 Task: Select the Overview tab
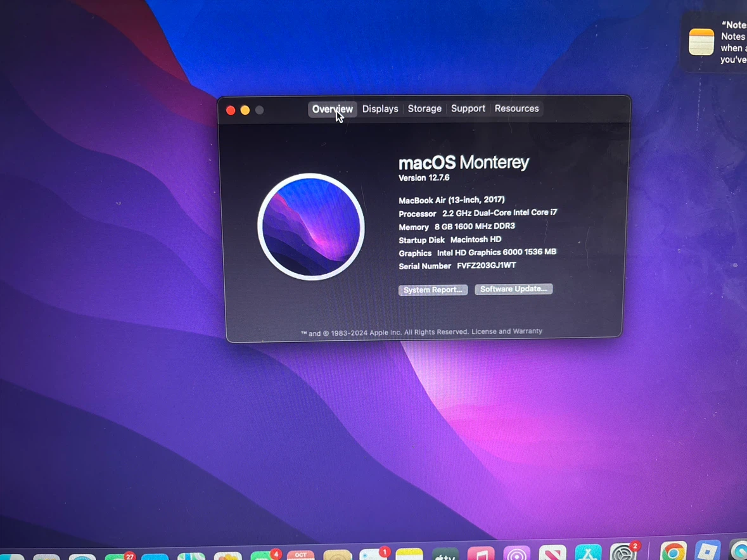click(332, 109)
